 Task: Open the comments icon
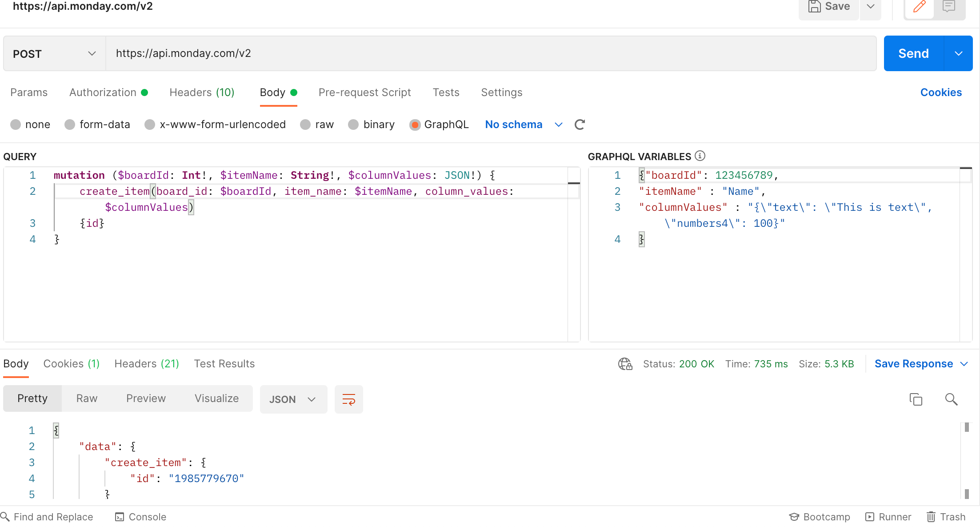pyautogui.click(x=949, y=6)
